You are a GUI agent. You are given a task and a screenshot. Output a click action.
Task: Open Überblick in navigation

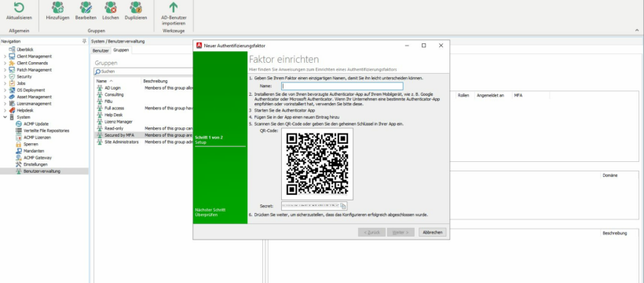25,50
